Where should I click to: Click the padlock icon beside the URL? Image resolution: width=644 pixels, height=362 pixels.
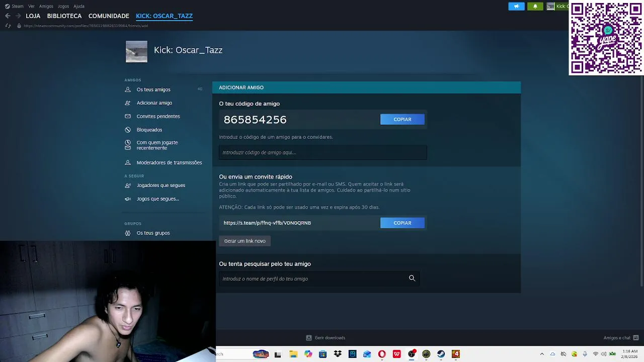coord(19,26)
